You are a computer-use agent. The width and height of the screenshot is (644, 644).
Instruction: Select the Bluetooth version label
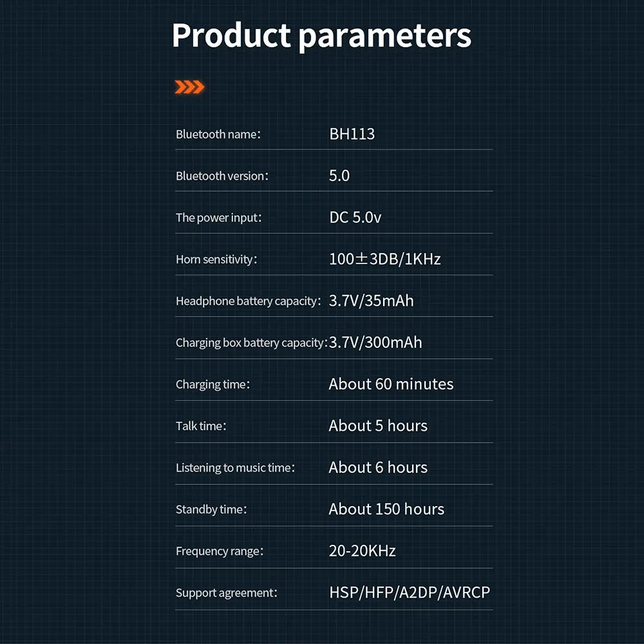(222, 176)
